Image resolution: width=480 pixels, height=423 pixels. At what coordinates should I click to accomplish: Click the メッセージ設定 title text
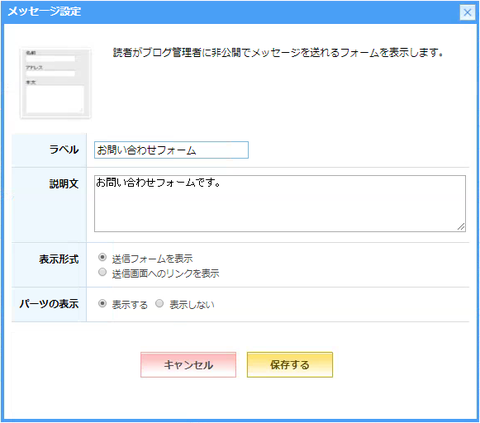click(44, 12)
